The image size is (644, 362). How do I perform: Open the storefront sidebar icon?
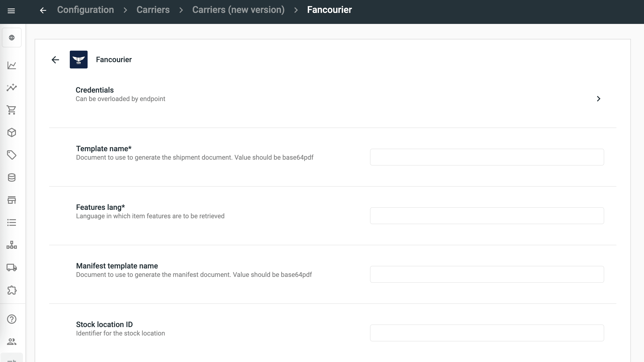point(12,200)
